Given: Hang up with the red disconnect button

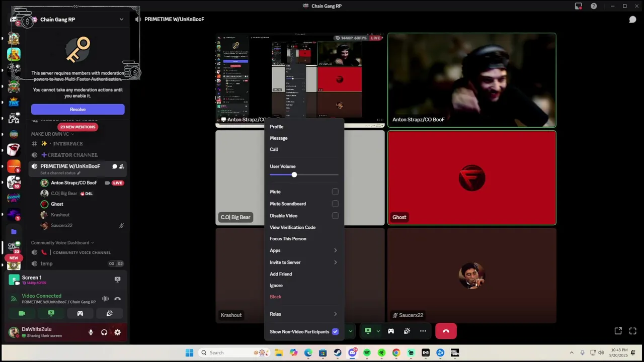Looking at the screenshot, I should (x=446, y=331).
